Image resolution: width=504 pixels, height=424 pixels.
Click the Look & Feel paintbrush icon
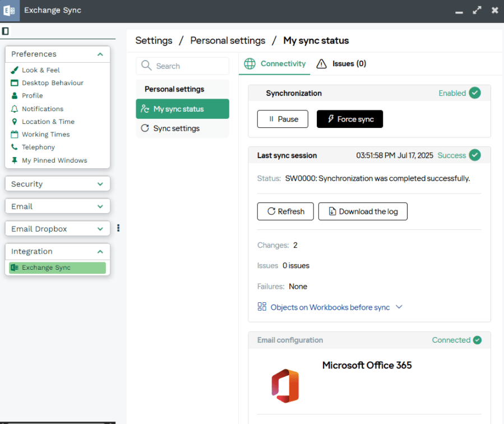click(15, 70)
